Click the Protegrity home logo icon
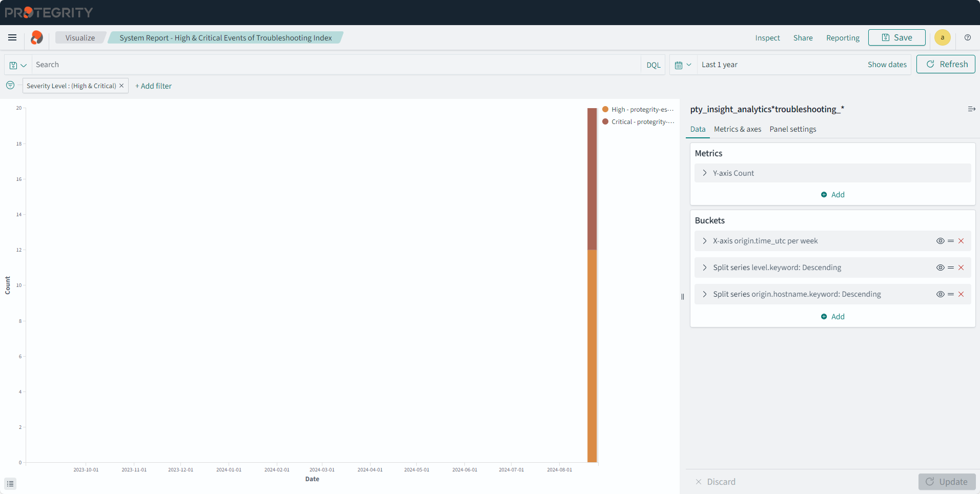 click(x=36, y=37)
